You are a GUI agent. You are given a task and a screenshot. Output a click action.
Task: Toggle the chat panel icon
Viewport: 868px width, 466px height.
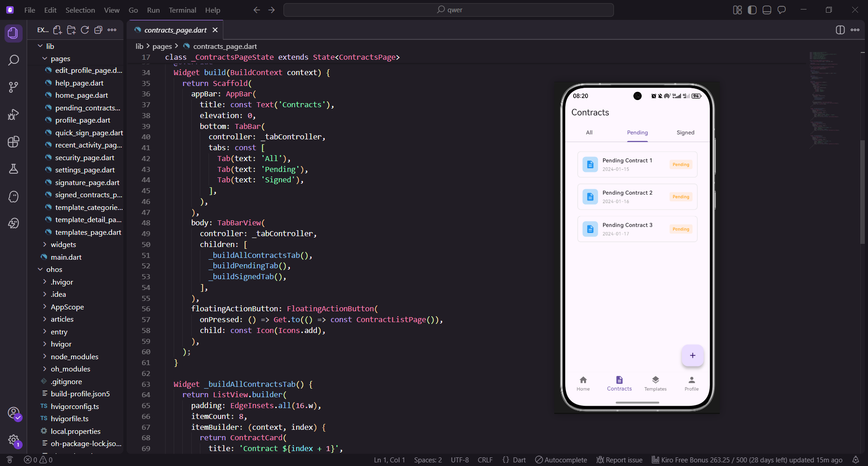pos(782,10)
